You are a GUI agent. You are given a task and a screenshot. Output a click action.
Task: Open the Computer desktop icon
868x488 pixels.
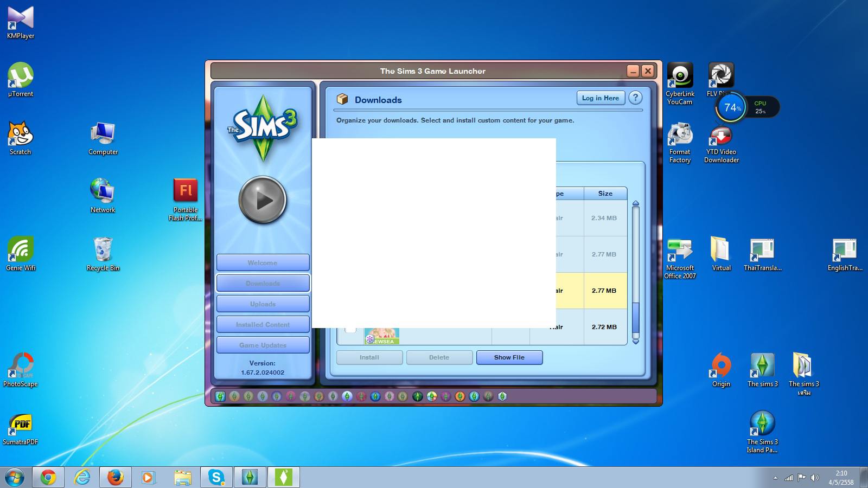[x=103, y=138]
